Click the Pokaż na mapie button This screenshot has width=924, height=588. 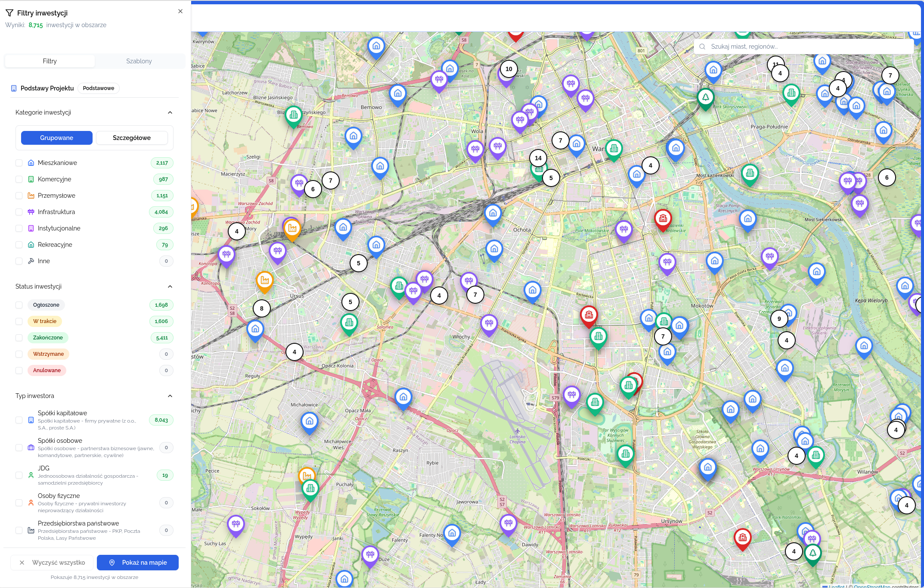(x=138, y=562)
